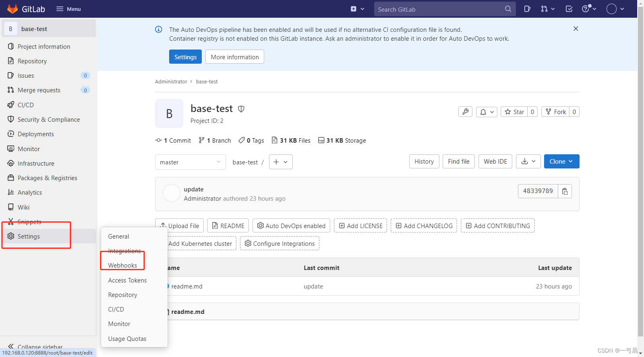Open commit hash 48339789

(538, 191)
